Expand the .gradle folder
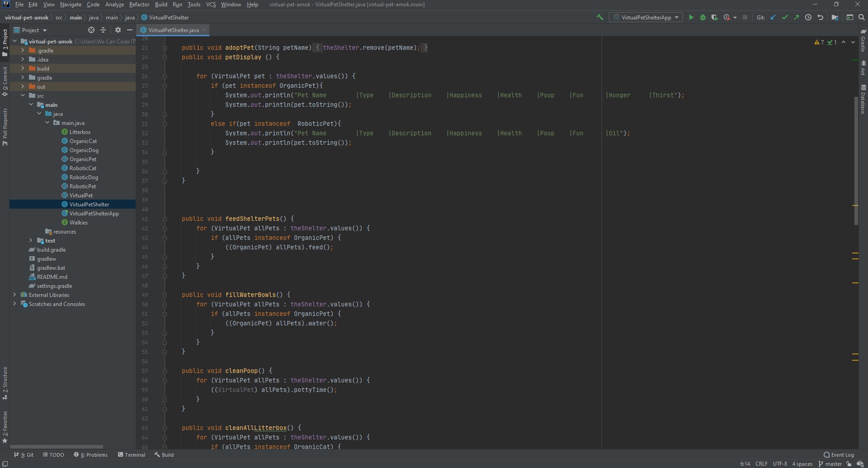Screen dimensions: 868x468 (23, 50)
